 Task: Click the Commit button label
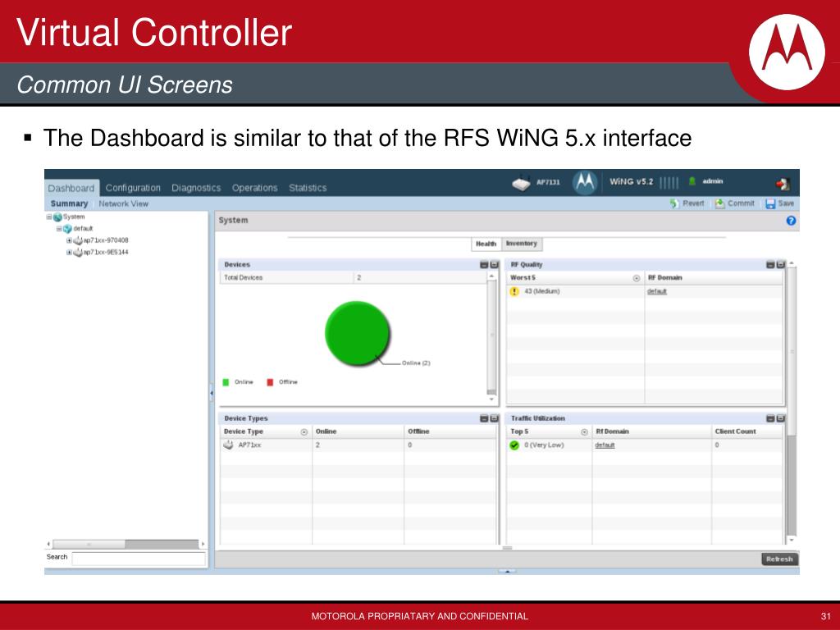click(741, 203)
